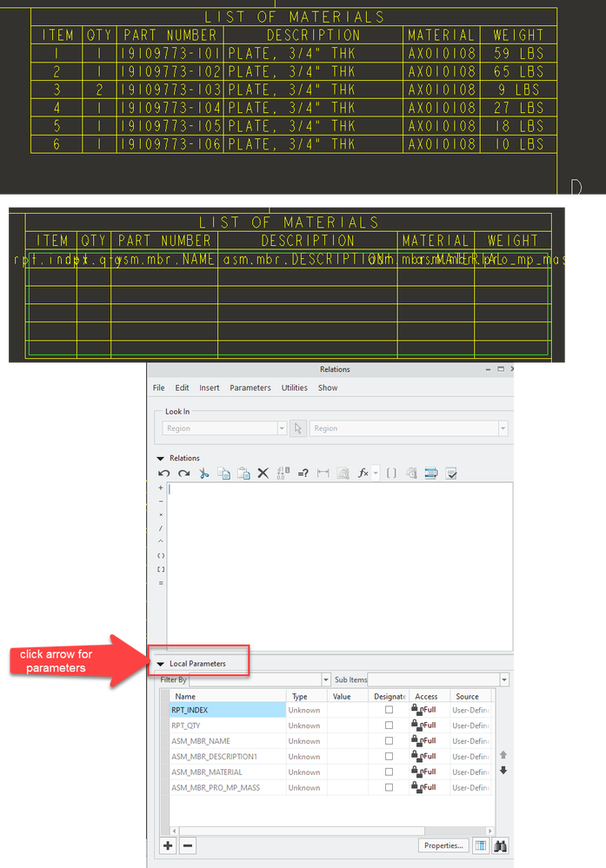Insert parentheses operator
The height and width of the screenshot is (868, 606).
[x=161, y=556]
